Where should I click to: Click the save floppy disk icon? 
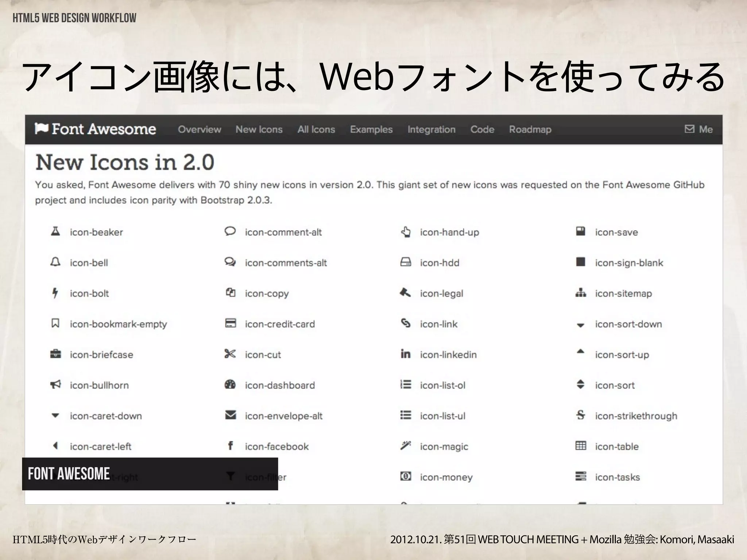(x=581, y=231)
